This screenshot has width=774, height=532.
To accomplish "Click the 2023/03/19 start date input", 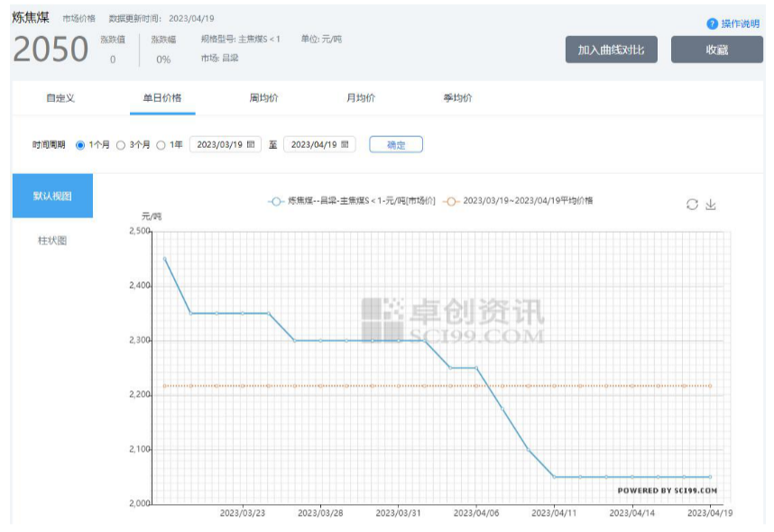I will coord(219,144).
